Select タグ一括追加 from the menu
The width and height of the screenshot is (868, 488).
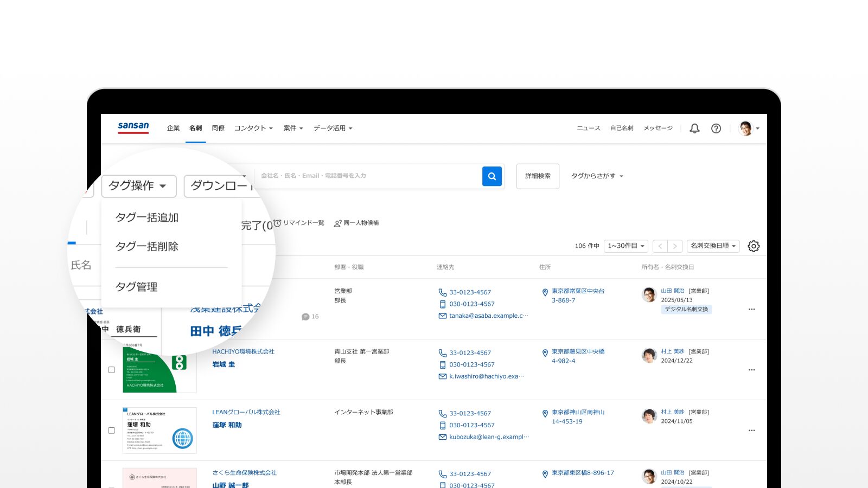point(147,217)
